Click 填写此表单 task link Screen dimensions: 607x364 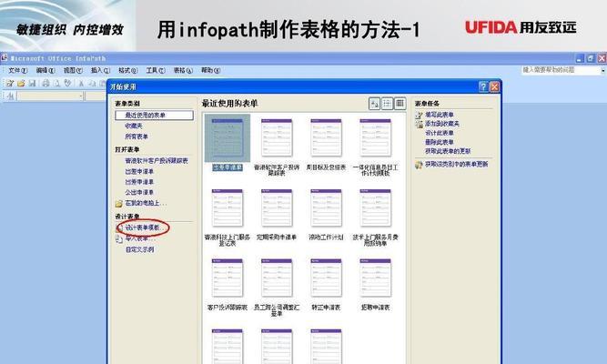tap(439, 115)
